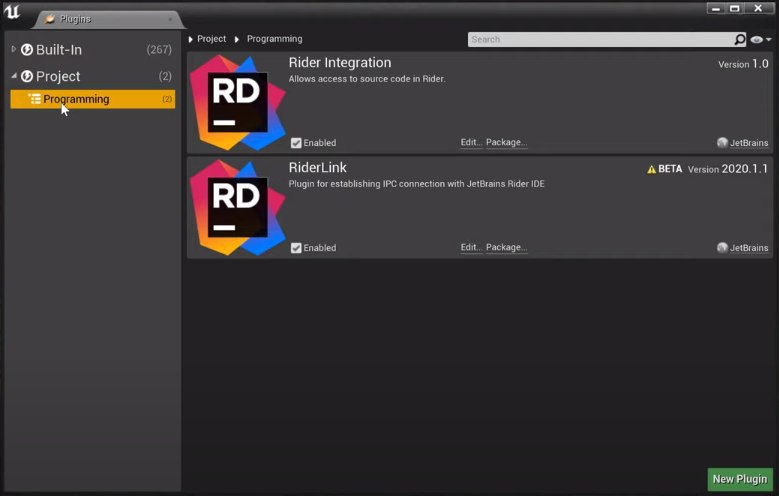Image resolution: width=779 pixels, height=496 pixels.
Task: Click arrow before Project breadcrumb
Action: pos(190,39)
